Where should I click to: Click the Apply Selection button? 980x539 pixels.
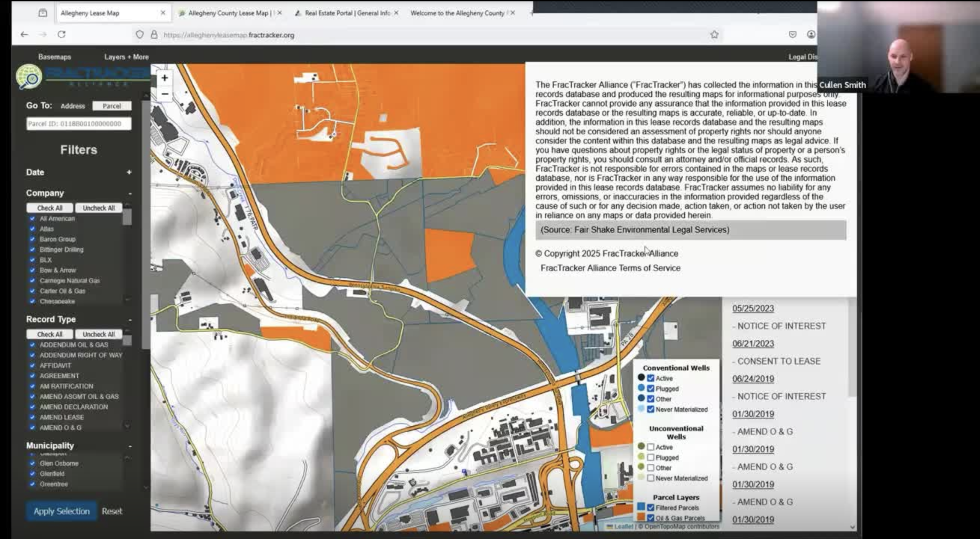(61, 511)
